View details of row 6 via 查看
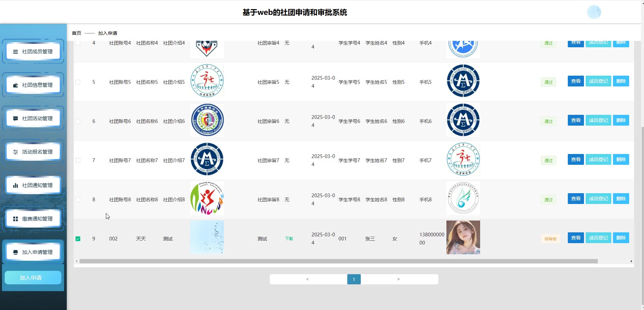 point(576,120)
